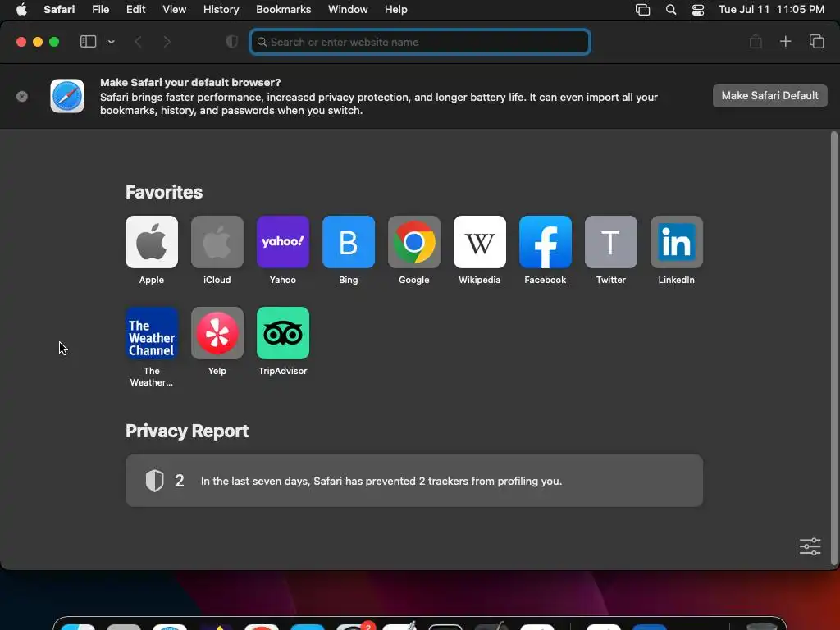
Task: Open the Google favorite tile
Action: [414, 242]
